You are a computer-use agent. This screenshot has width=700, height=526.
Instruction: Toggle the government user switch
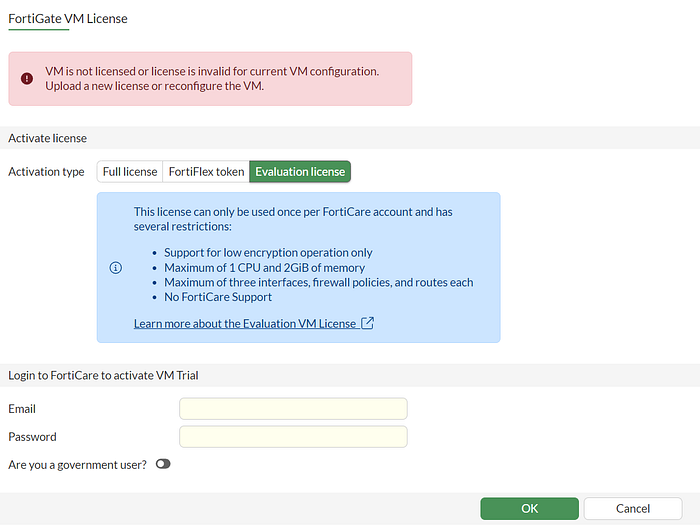click(163, 464)
